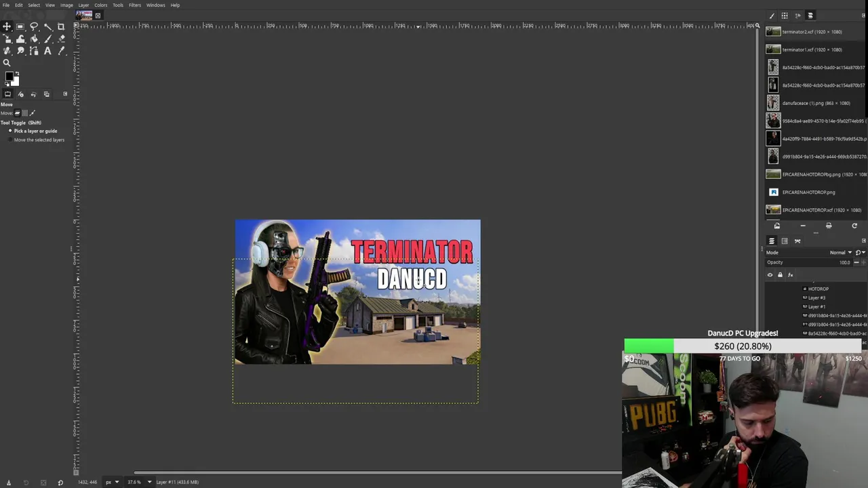This screenshot has width=868, height=488.
Task: Open selected entry from document history
Action: point(777,226)
